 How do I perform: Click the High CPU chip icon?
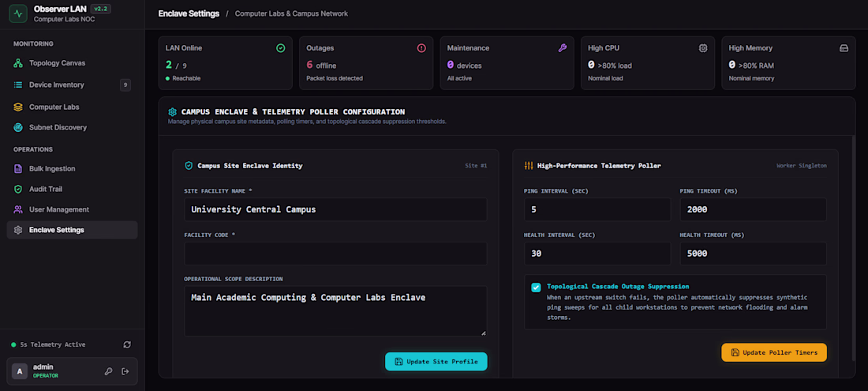click(x=703, y=48)
